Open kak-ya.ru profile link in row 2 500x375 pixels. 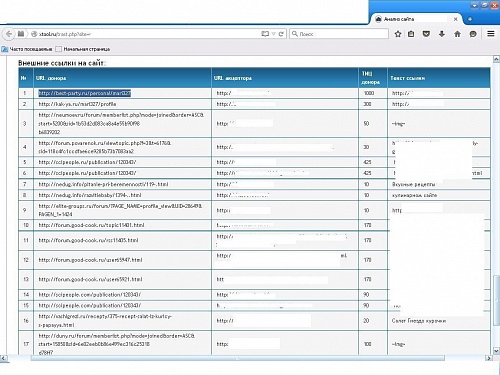click(77, 104)
